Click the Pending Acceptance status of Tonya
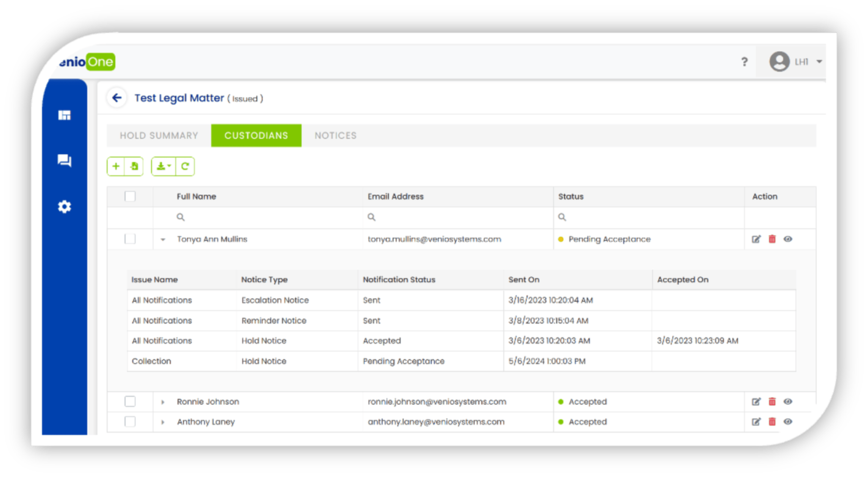 [609, 239]
